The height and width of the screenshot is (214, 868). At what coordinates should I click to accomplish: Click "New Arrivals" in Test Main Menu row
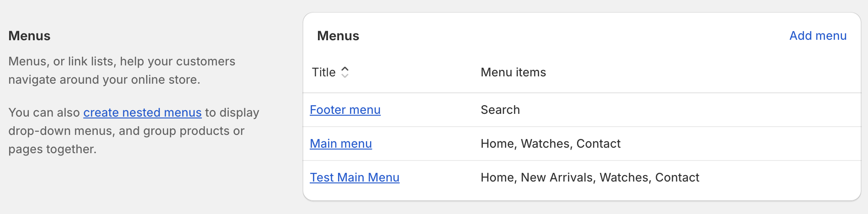(557, 177)
